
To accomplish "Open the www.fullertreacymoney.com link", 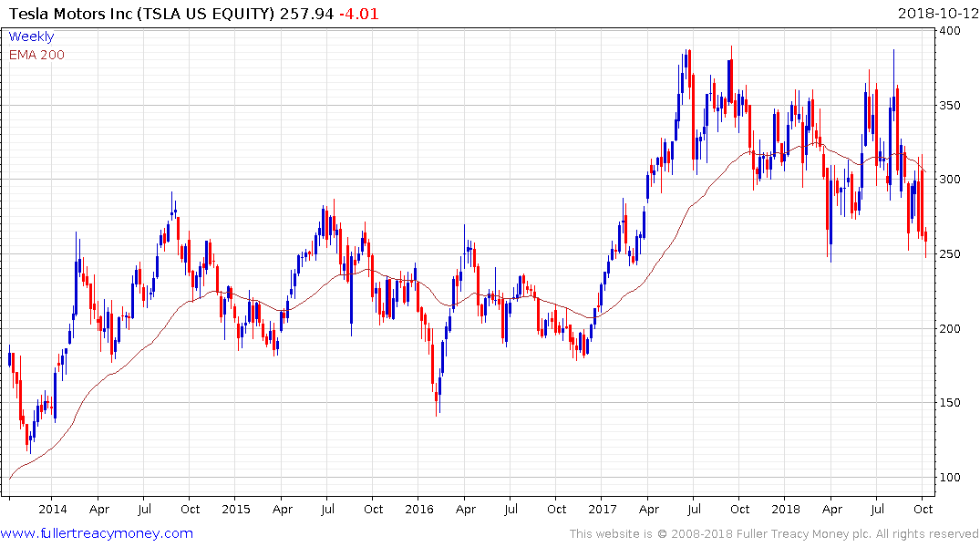I will click(x=97, y=533).
